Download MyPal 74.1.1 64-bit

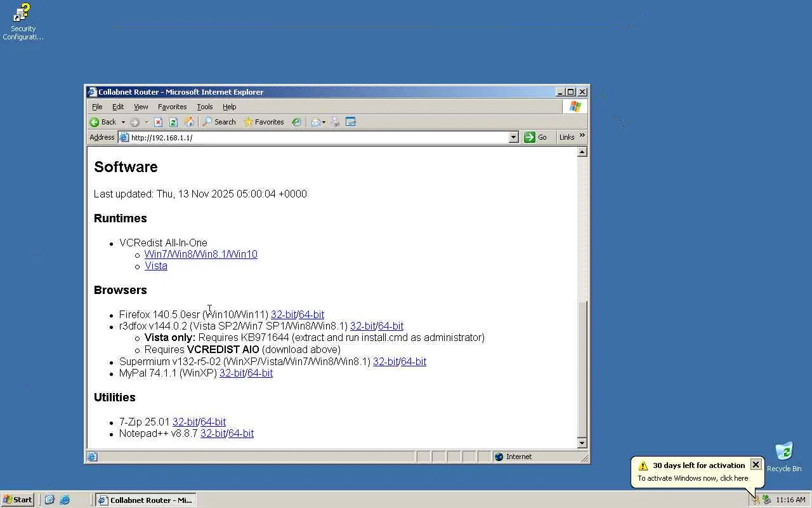260,373
